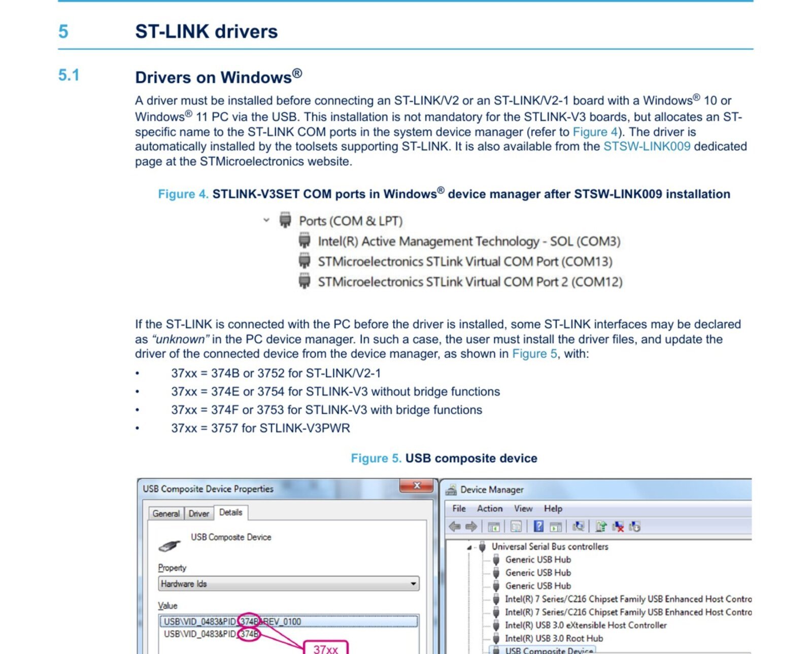This screenshot has height=654, width=812.
Task: Switch to the Driver tab
Action: click(199, 513)
